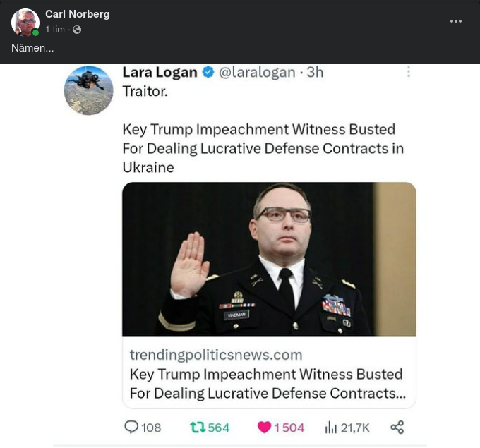The image size is (480, 448).
Task: Click the tweet share icon
Action: click(x=397, y=427)
